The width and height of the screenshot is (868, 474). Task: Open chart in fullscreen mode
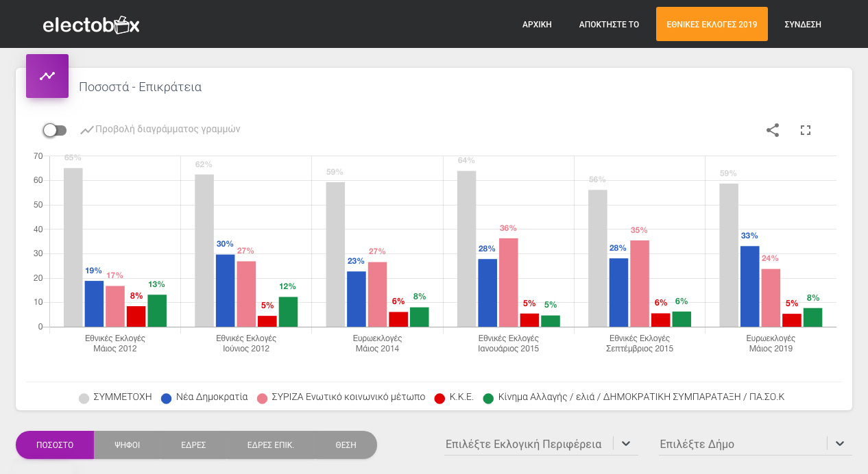(x=806, y=130)
